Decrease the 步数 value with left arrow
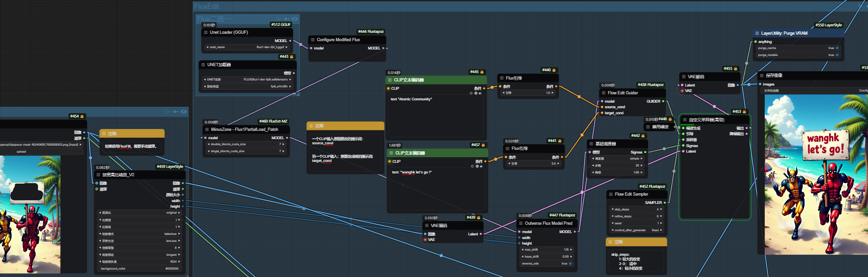 point(593,166)
